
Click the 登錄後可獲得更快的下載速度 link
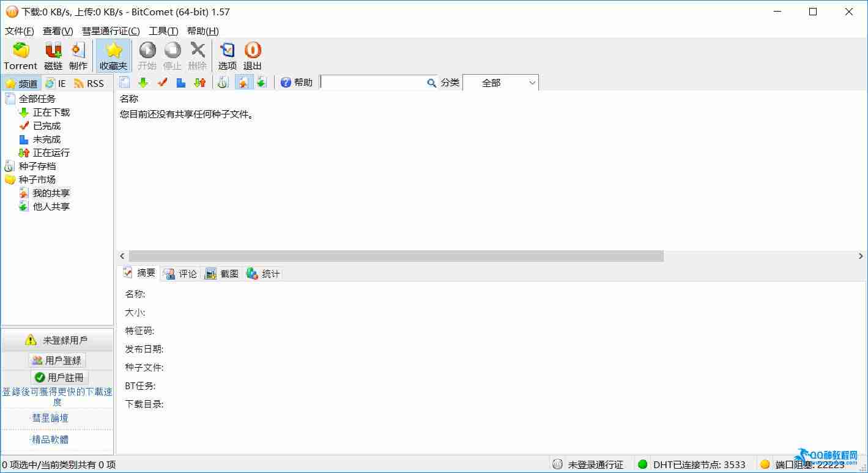[x=57, y=397]
